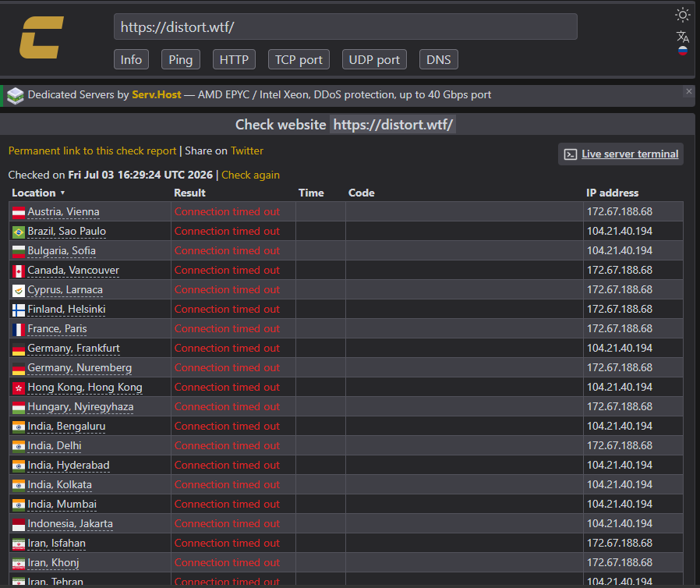The image size is (700, 588).
Task: Select the Vienna row IP address 172.67.188.68
Action: pos(619,211)
